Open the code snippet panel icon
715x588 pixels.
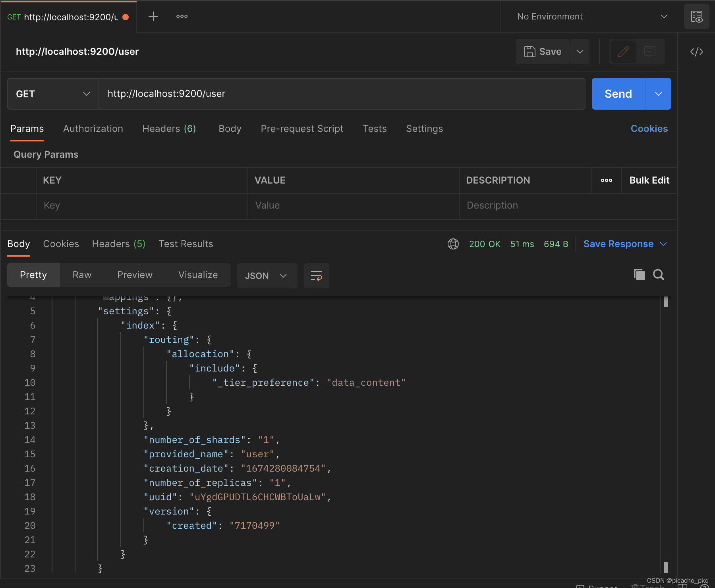coord(696,52)
